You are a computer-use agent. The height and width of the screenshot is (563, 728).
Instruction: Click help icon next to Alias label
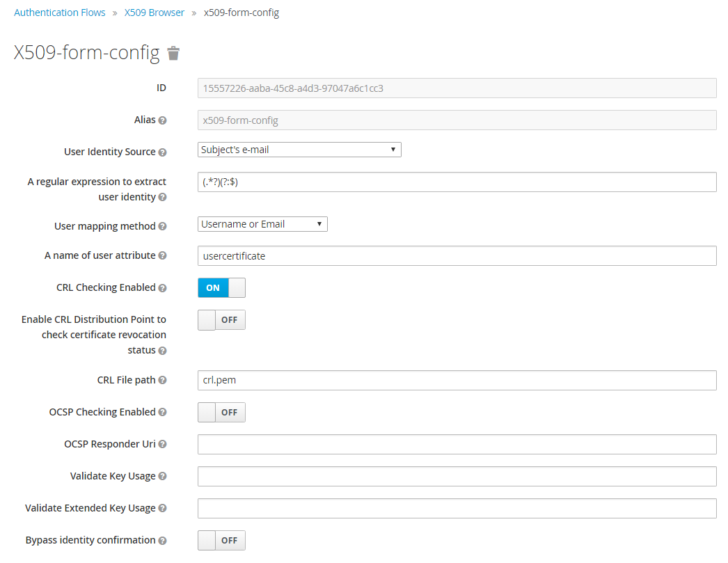[162, 120]
